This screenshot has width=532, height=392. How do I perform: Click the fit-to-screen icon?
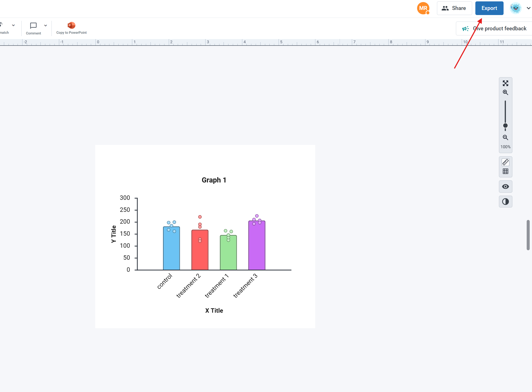[x=505, y=83]
